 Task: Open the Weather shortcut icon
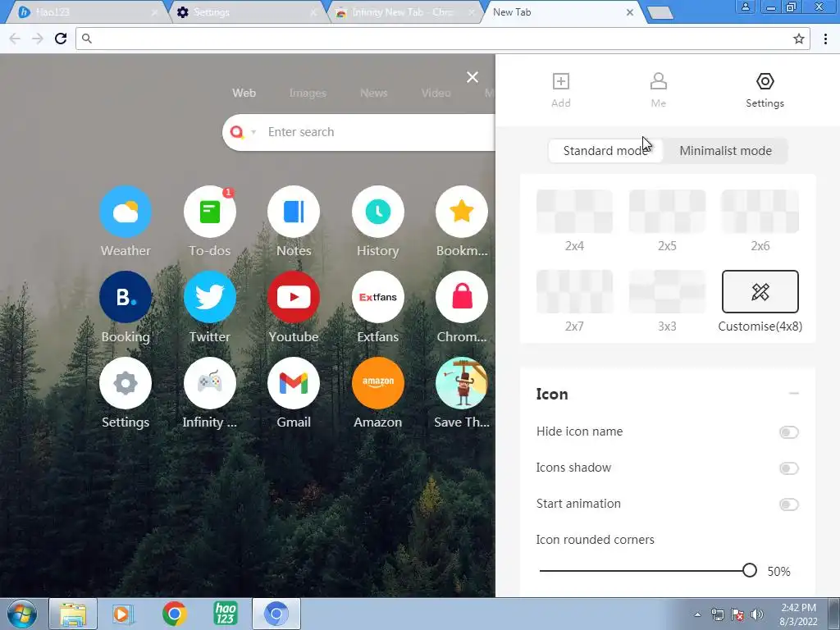pyautogui.click(x=126, y=212)
